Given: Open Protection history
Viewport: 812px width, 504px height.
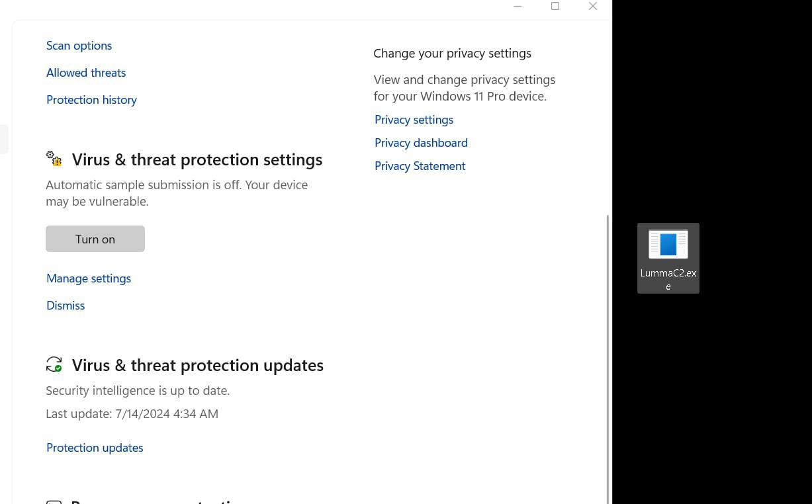Looking at the screenshot, I should tap(91, 100).
